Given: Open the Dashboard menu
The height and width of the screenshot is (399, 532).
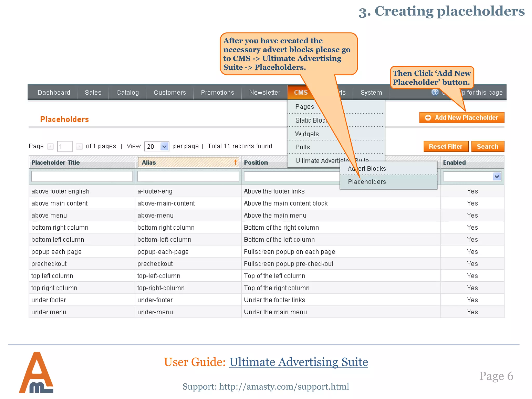Looking at the screenshot, I should 54,92.
